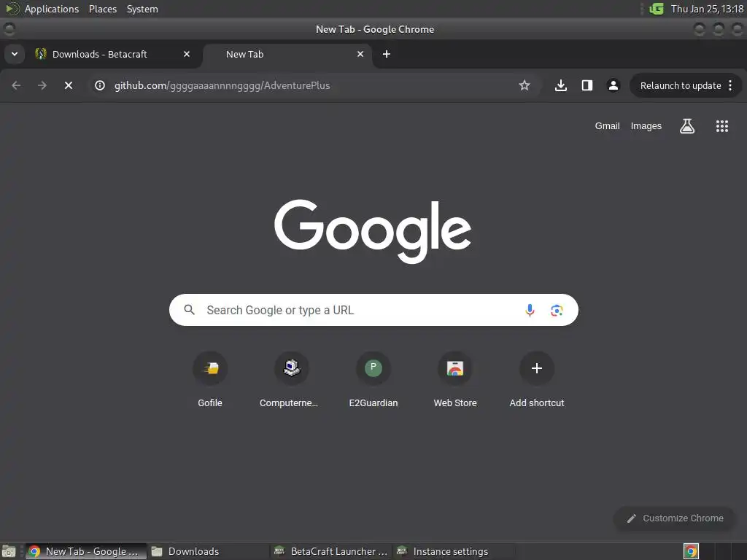Click the Chrome icon in bottom-right panel
The height and width of the screenshot is (560, 747).
coord(691,551)
